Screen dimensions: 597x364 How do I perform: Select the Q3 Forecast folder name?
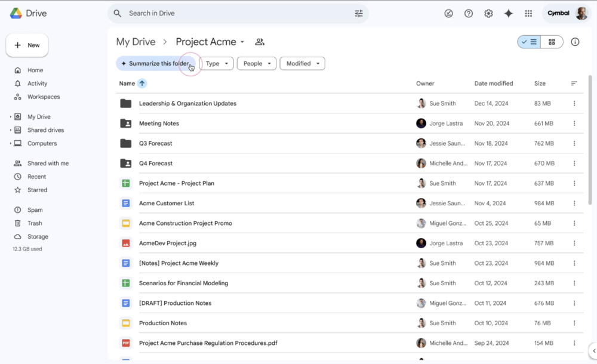pyautogui.click(x=155, y=144)
